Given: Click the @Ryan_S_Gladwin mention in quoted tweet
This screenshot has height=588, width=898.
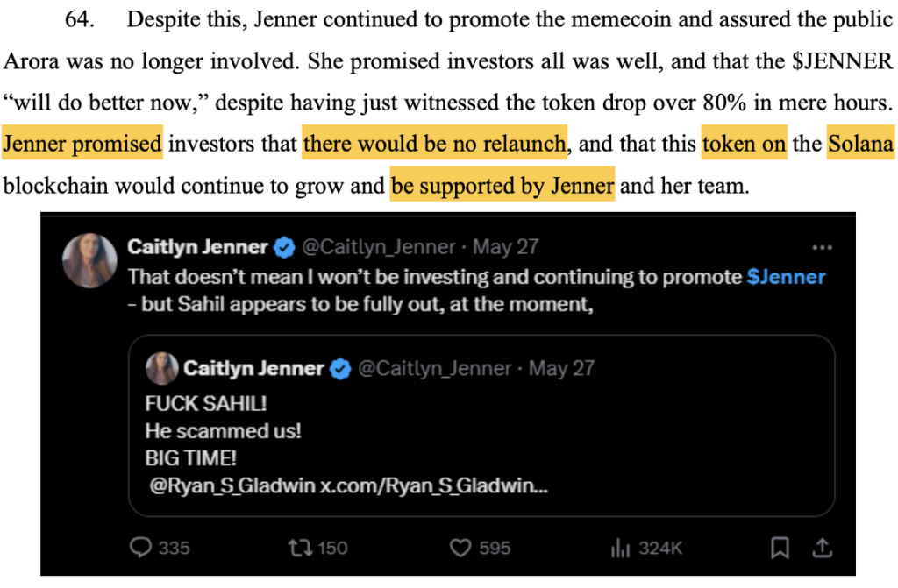Looking at the screenshot, I should 220,485.
